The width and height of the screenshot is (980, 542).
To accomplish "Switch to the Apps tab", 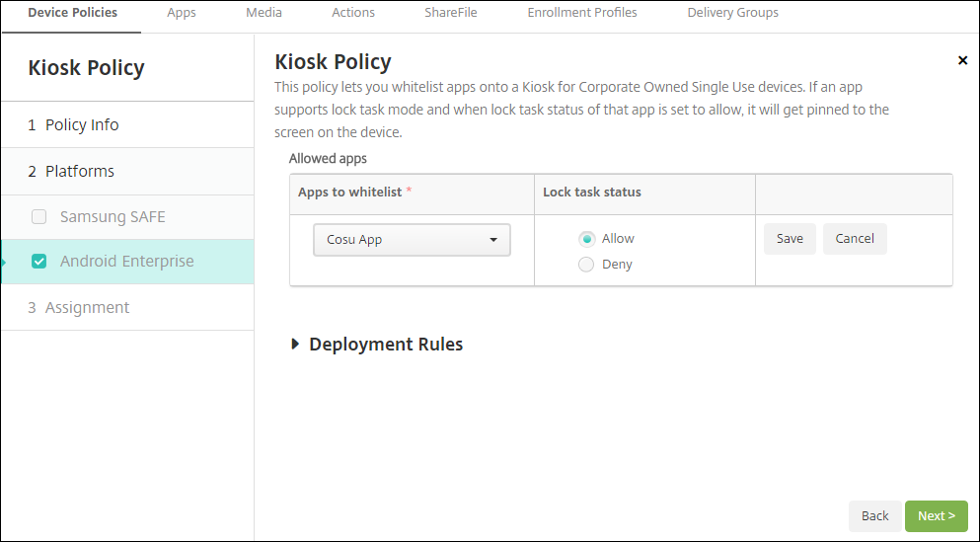I will (x=182, y=13).
